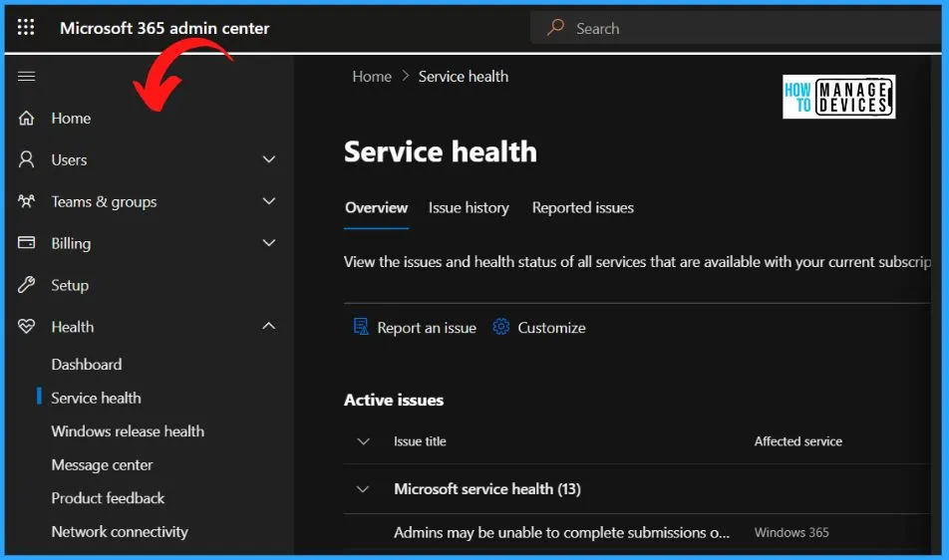Image resolution: width=949 pixels, height=560 pixels.
Task: Collapse the Health section chevron
Action: pos(269,327)
